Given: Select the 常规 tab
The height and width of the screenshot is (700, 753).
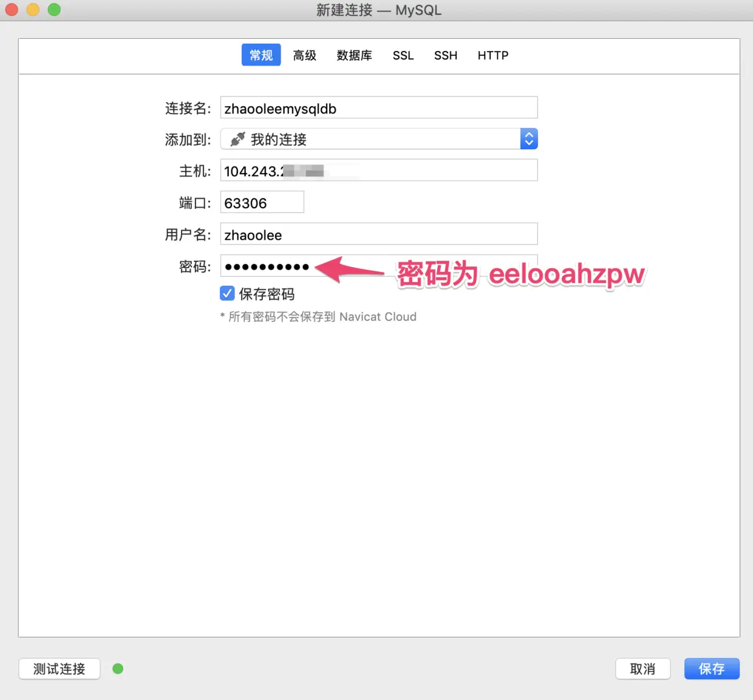Looking at the screenshot, I should point(261,55).
